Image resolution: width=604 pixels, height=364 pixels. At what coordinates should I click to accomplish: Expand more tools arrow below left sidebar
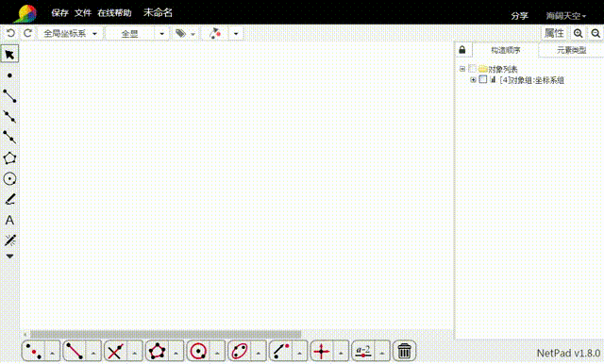[9, 256]
